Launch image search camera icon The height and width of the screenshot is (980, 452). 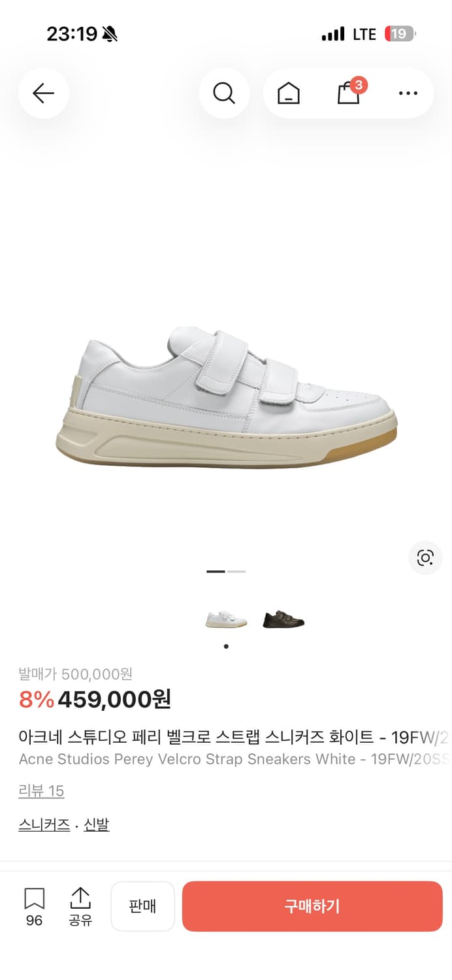coord(425,558)
